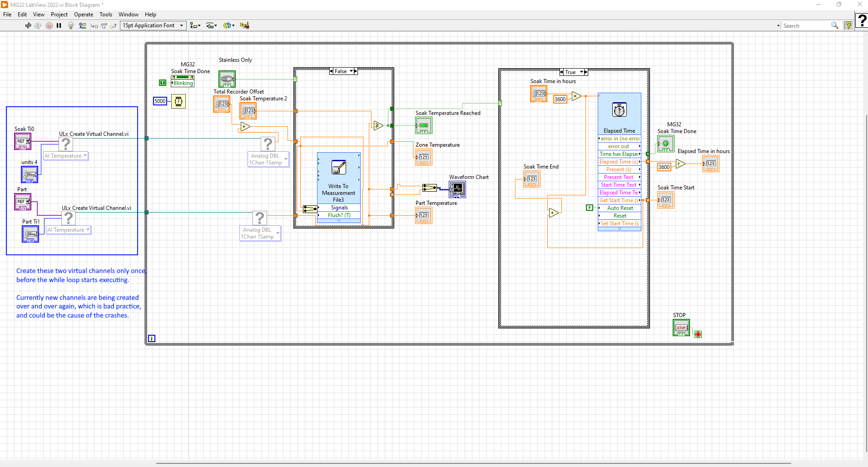This screenshot has height=467, width=868.
Task: Abort execution with the red stop icon
Action: [49, 25]
